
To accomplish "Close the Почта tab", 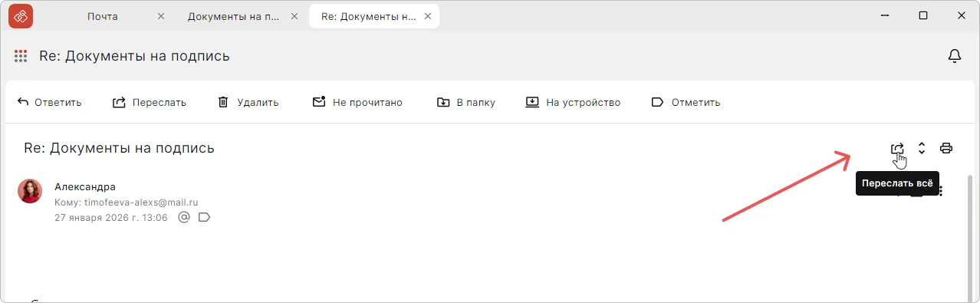I will point(160,16).
